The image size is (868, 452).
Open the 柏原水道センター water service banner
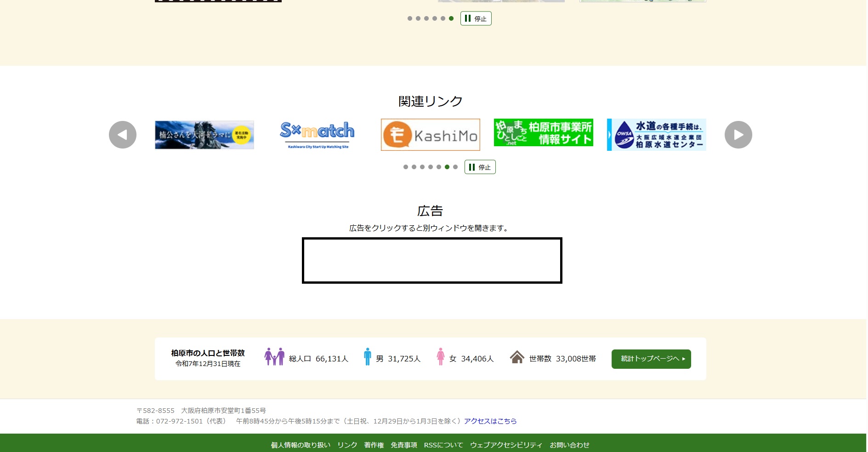[656, 135]
